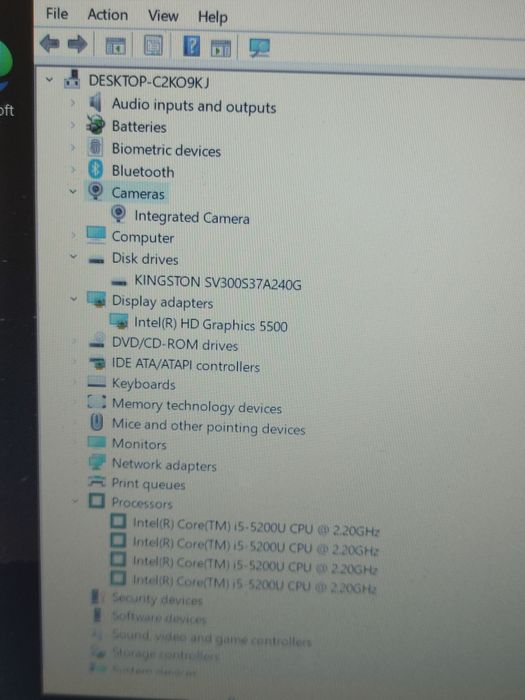Select Sound, video and game controllers label

(212, 638)
